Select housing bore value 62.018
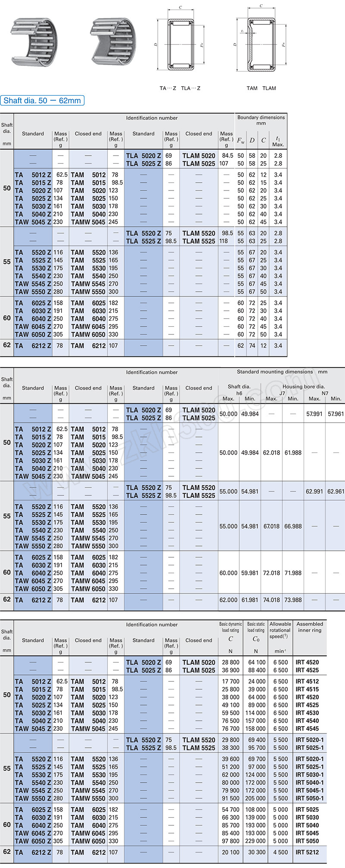Viewport: 345px width, 868px height. tap(272, 453)
